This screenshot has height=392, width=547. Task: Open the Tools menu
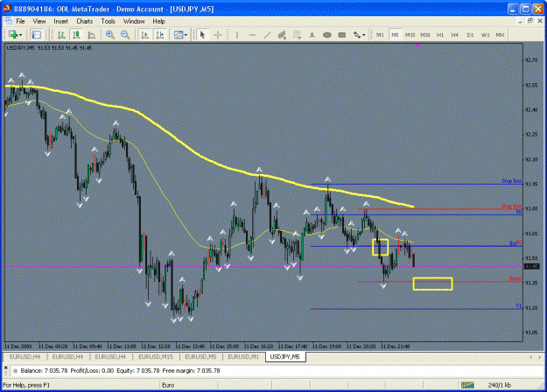108,21
